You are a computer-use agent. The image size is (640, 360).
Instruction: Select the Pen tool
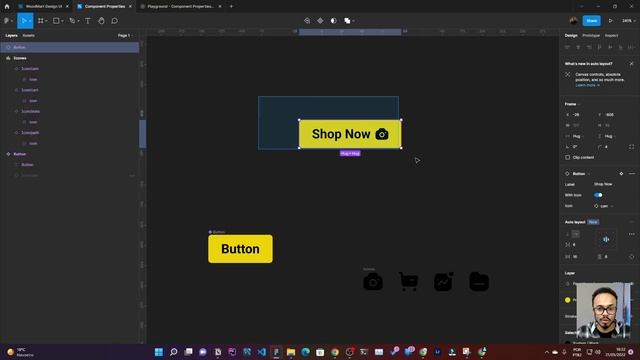(x=72, y=21)
